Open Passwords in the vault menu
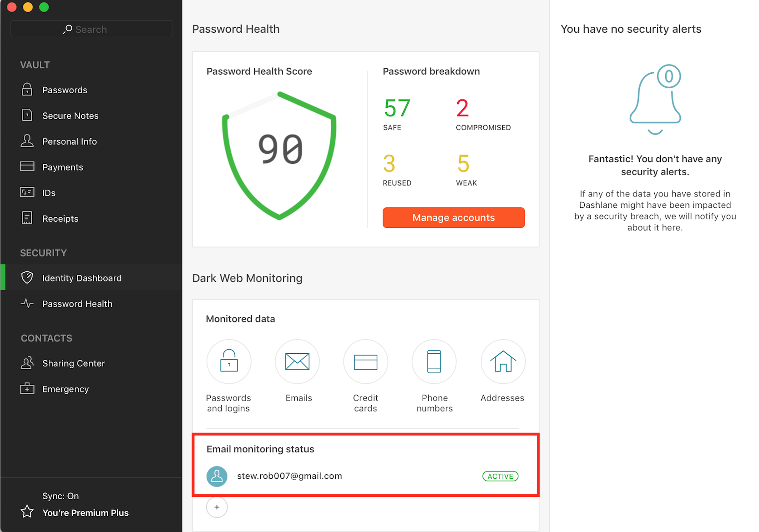 [x=65, y=90]
